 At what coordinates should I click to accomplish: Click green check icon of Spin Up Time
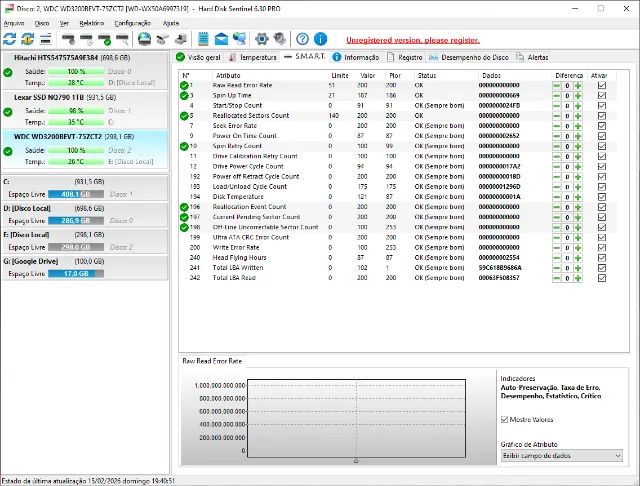pyautogui.click(x=184, y=95)
